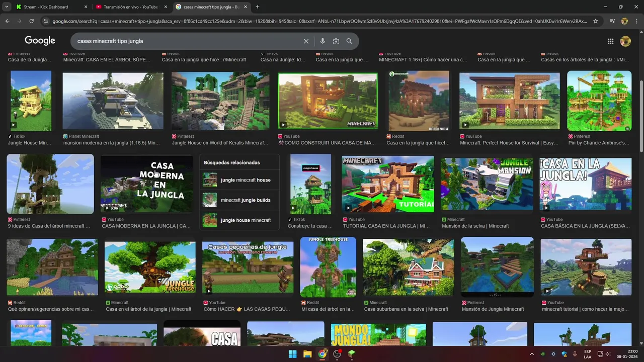The image size is (644, 362).
Task: Open the Chrome media control icon
Action: (x=612, y=21)
